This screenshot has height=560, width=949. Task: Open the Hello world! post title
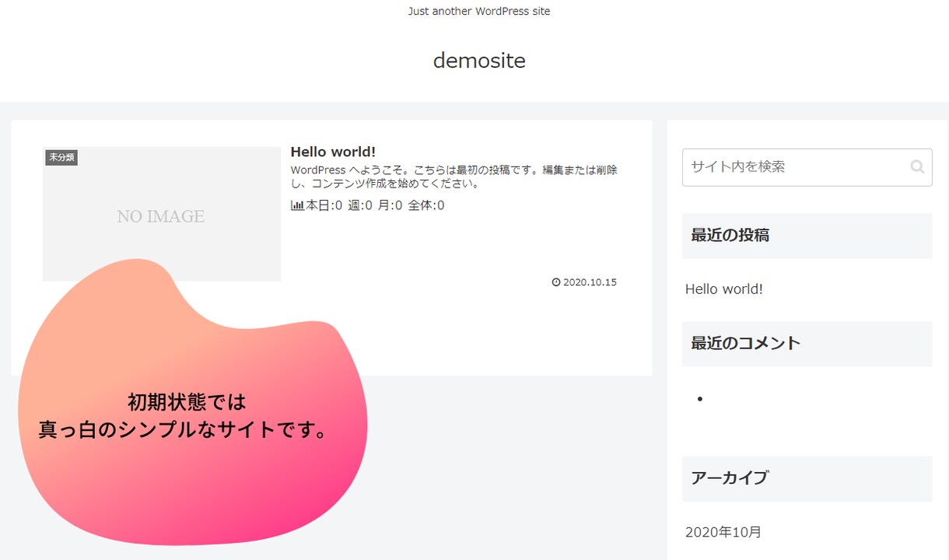point(333,152)
